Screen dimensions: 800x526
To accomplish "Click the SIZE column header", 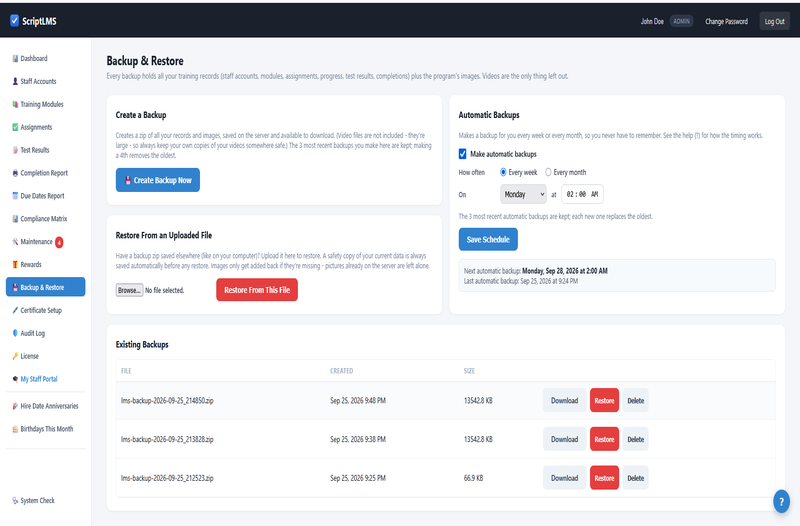I will [469, 371].
